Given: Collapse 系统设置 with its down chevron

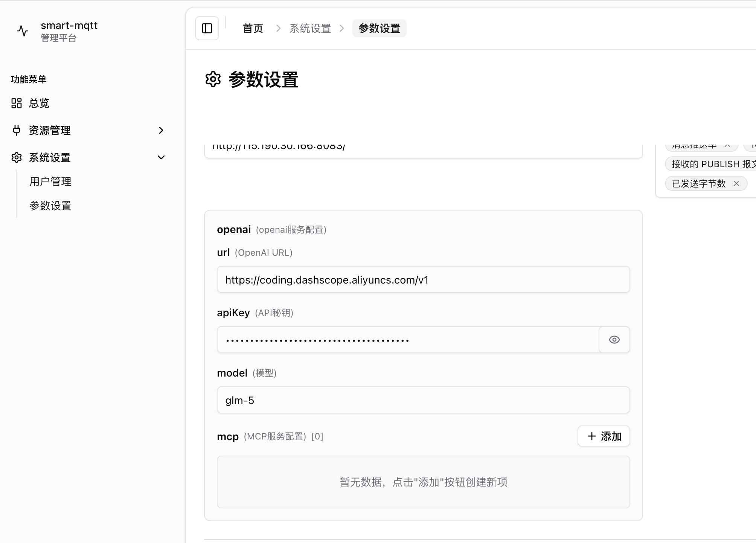Looking at the screenshot, I should tap(161, 157).
